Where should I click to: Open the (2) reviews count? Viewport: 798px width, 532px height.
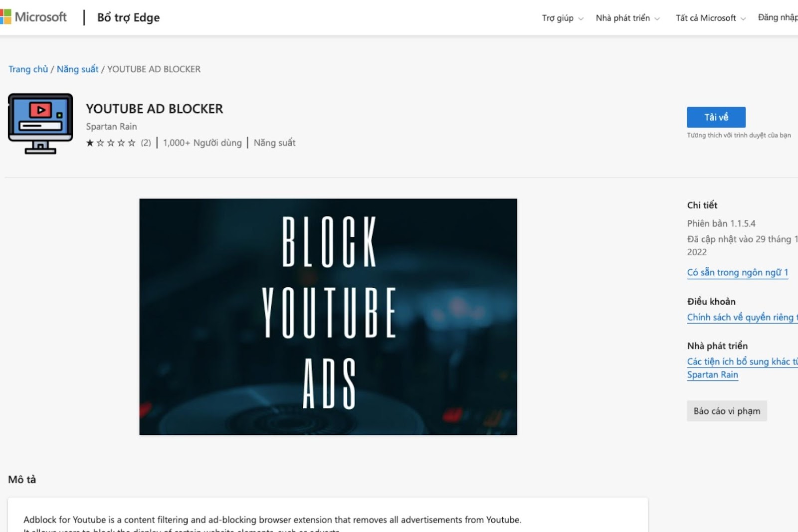point(146,143)
